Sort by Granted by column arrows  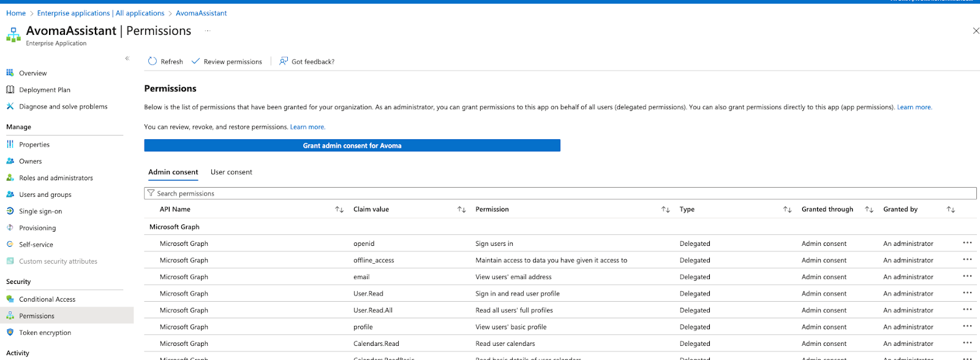point(951,209)
